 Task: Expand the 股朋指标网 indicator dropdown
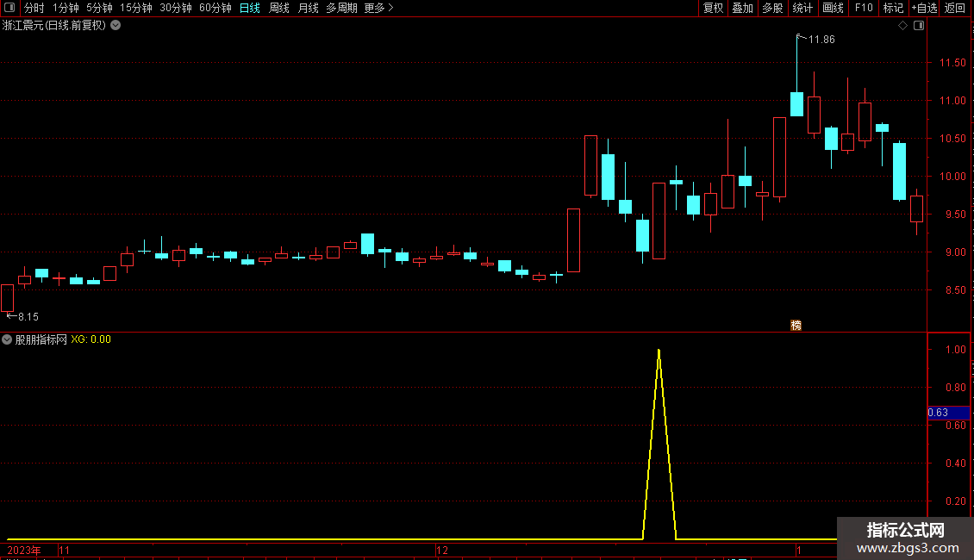click(7, 339)
